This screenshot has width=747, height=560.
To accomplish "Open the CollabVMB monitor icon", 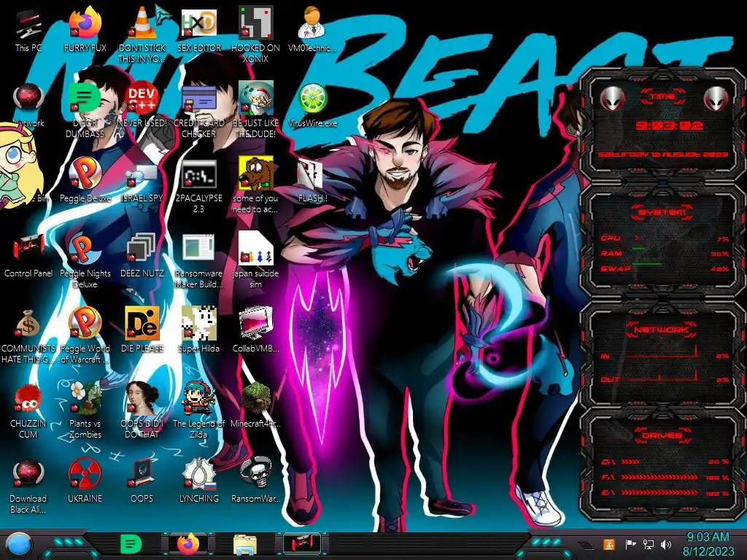I will (255, 324).
